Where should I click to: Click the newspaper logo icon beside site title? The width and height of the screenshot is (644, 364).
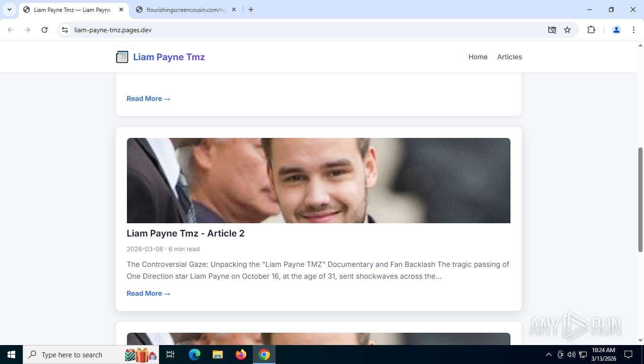[x=122, y=57]
